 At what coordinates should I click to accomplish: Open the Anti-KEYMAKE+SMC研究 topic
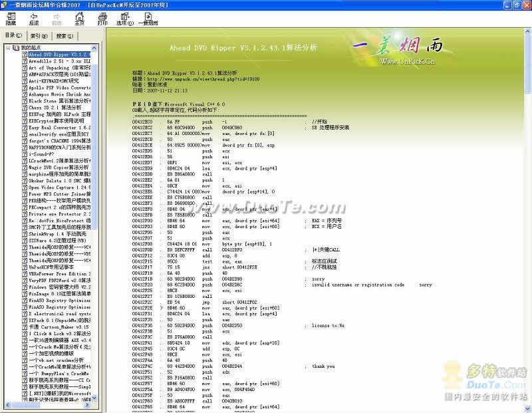coord(54,81)
